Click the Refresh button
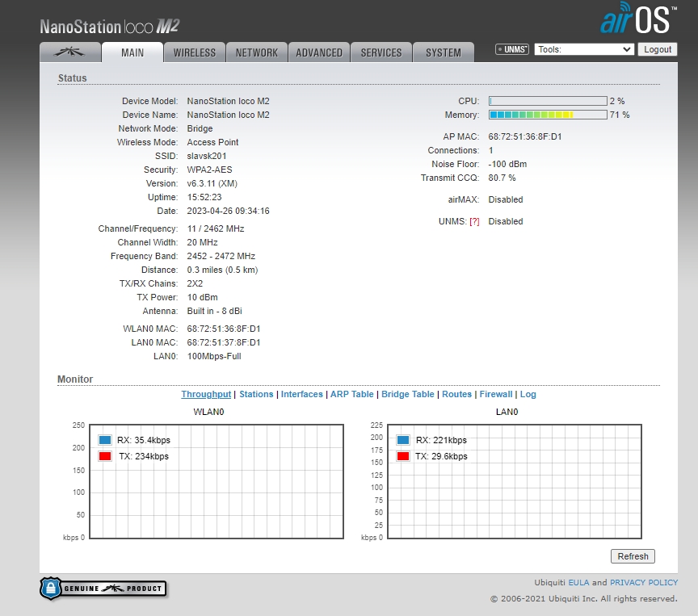Viewport: 698px width, 616px height. click(x=633, y=556)
